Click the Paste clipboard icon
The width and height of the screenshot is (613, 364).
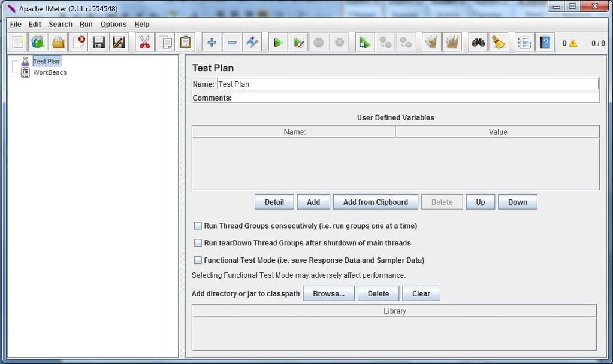click(x=185, y=42)
